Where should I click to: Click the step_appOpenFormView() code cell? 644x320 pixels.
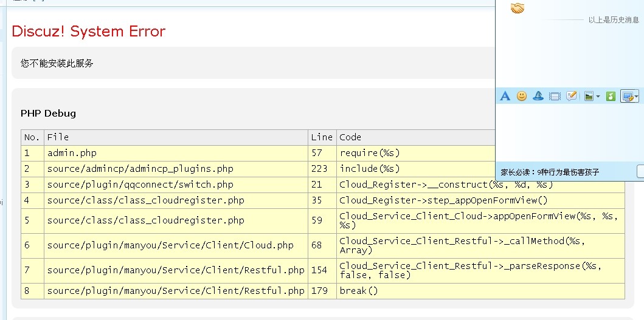pyautogui.click(x=480, y=200)
